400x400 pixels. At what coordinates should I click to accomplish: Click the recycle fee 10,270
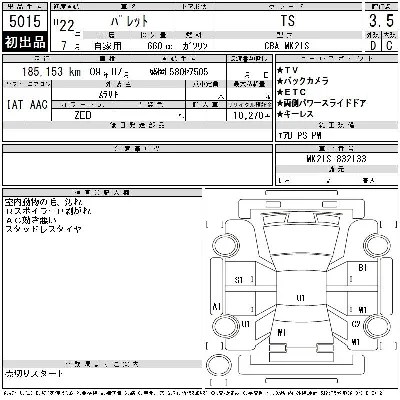pos(248,116)
